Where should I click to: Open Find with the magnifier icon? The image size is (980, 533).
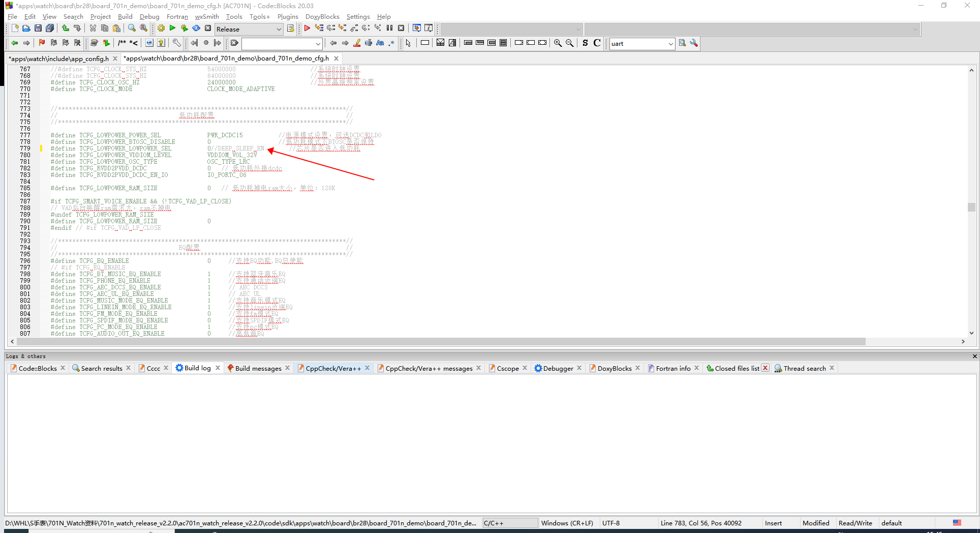pos(132,28)
